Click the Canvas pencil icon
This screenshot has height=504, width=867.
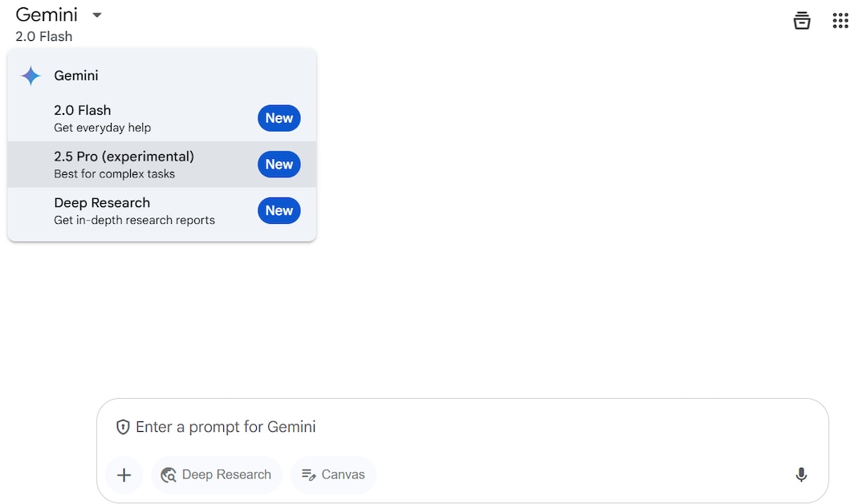[308, 475]
